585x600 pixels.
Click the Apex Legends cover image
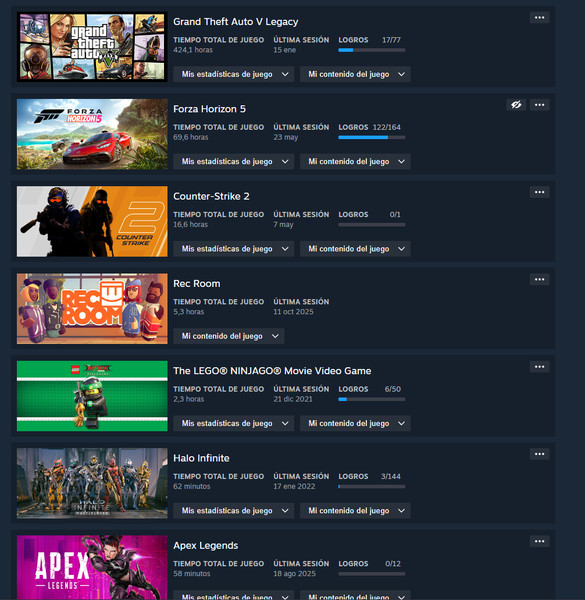[92, 567]
